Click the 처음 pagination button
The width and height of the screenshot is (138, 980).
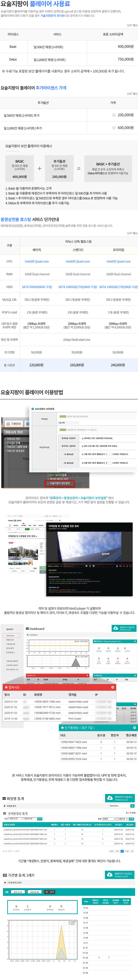pyautogui.click(x=111, y=851)
